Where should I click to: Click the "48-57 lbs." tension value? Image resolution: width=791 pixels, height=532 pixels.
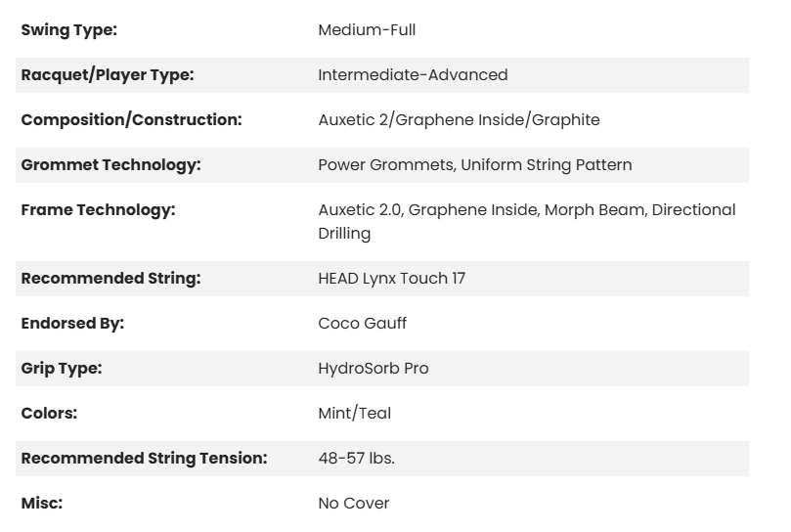click(x=356, y=459)
